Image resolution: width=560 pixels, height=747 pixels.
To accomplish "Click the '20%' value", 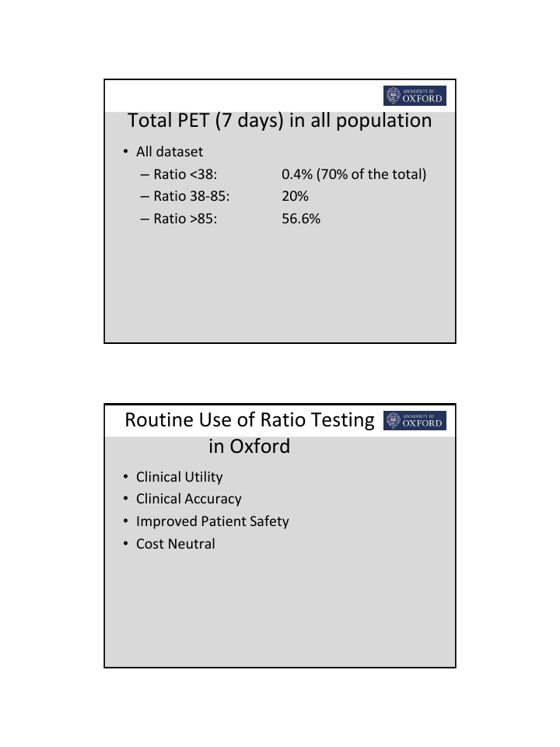I will 295,196.
